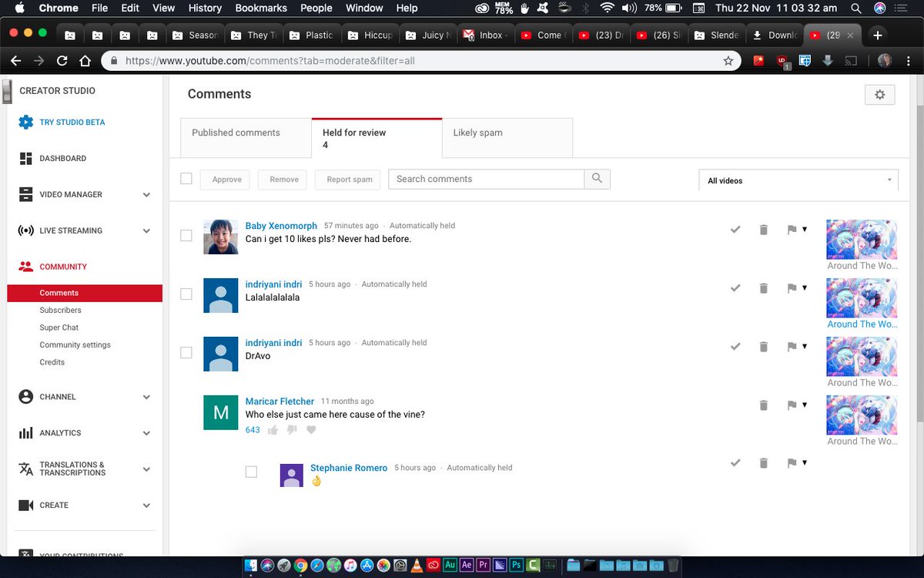Click the Chrome address bar URL

(x=270, y=60)
